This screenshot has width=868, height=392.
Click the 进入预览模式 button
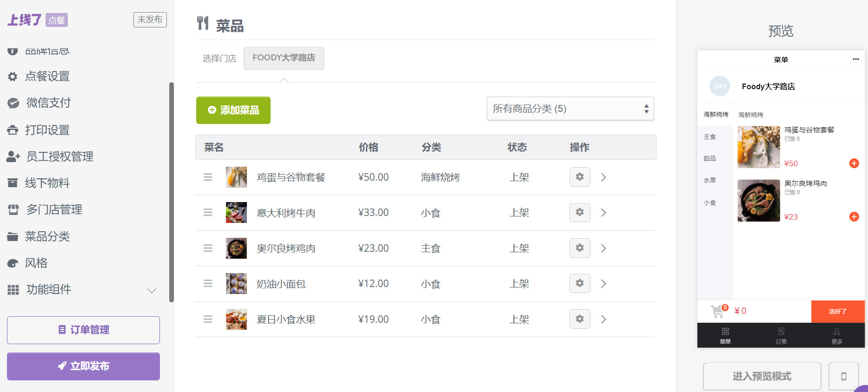pyautogui.click(x=762, y=376)
